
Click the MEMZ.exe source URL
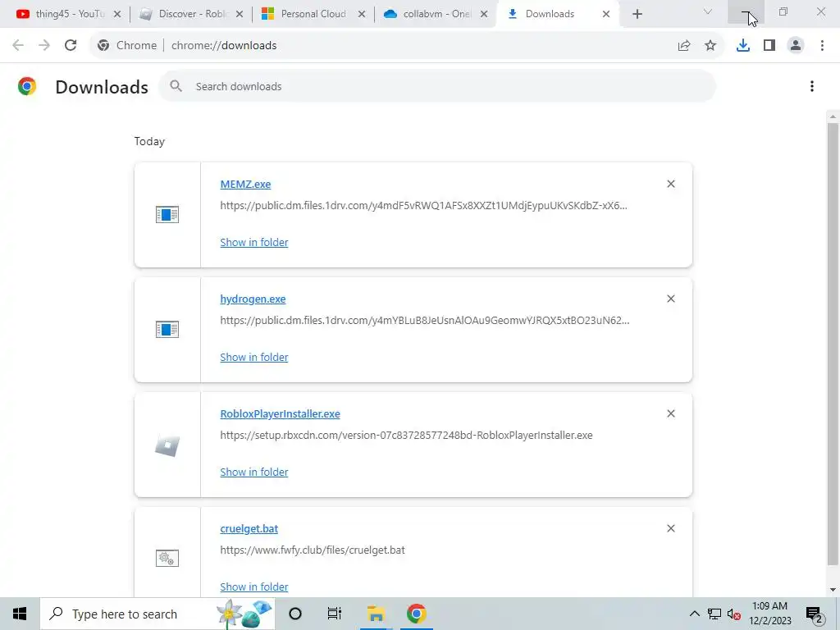(x=424, y=205)
